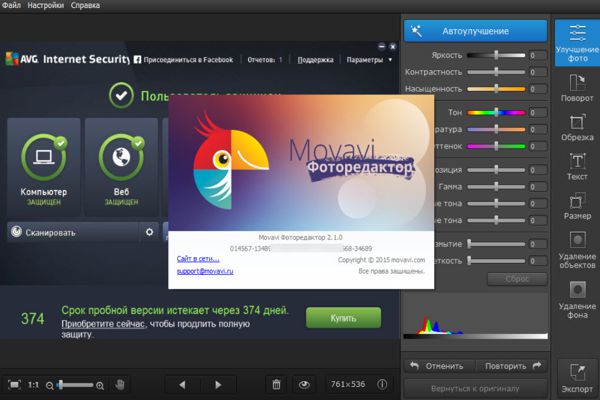The height and width of the screenshot is (400, 600).
Task: Show image info next to 761×536
Action: tap(382, 384)
